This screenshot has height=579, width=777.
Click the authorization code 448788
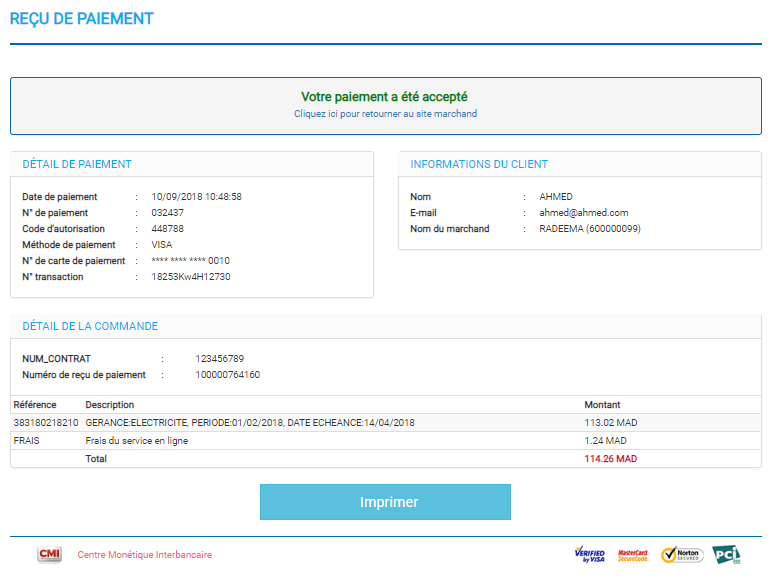[168, 229]
